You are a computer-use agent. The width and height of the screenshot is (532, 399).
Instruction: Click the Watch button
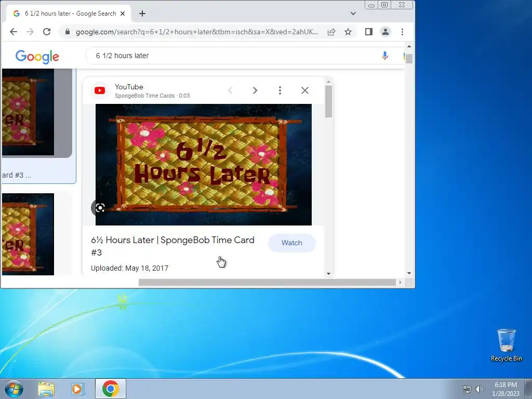[x=292, y=243]
